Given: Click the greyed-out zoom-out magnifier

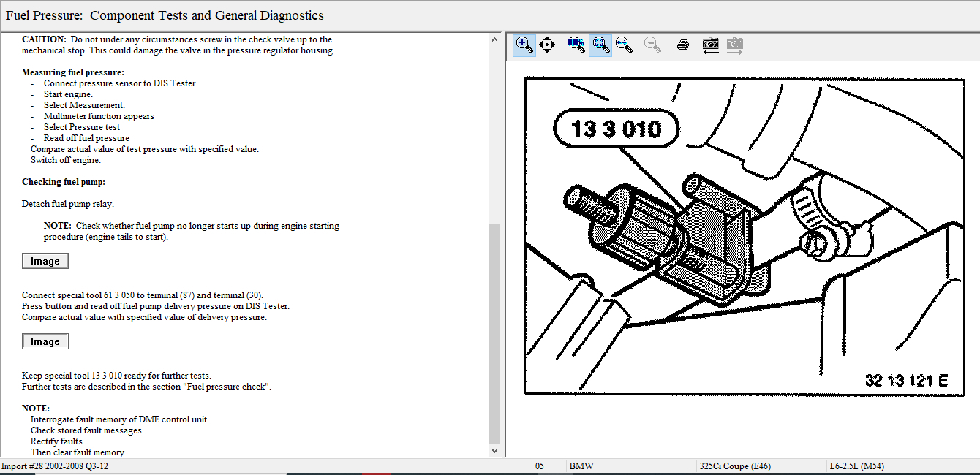Looking at the screenshot, I should 652,45.
